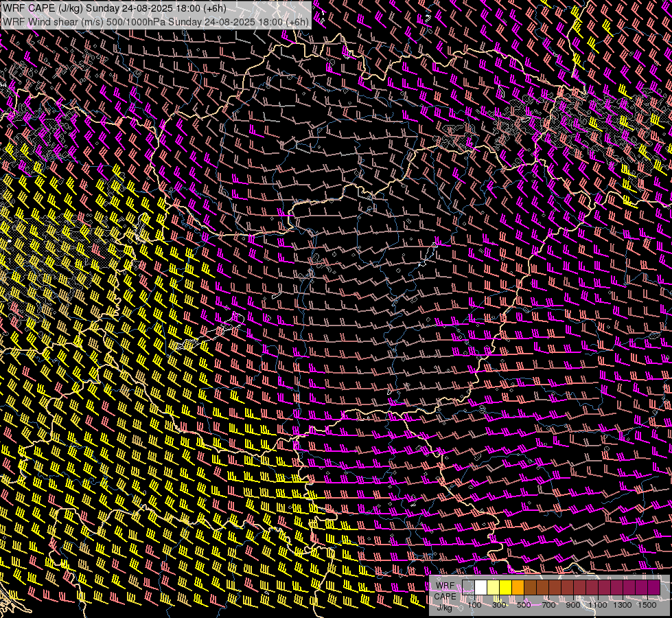Select the transparent below-100 legend swatch
This screenshot has width=672, height=618.
coord(468,588)
